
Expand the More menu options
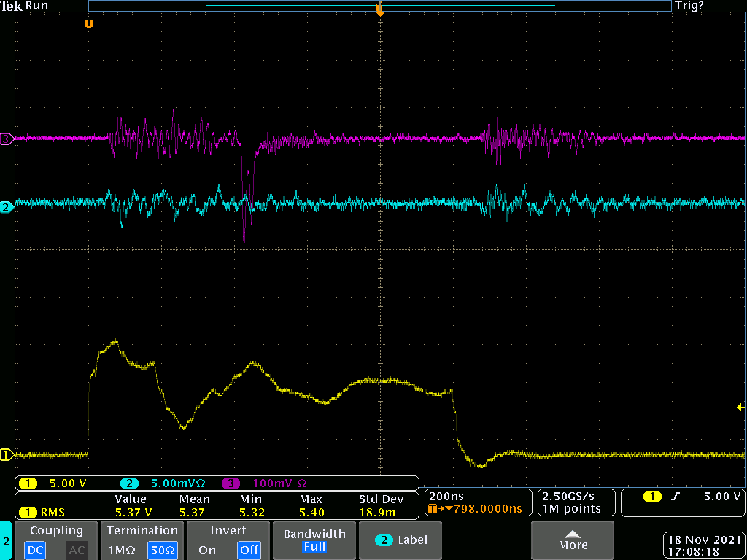click(x=572, y=540)
